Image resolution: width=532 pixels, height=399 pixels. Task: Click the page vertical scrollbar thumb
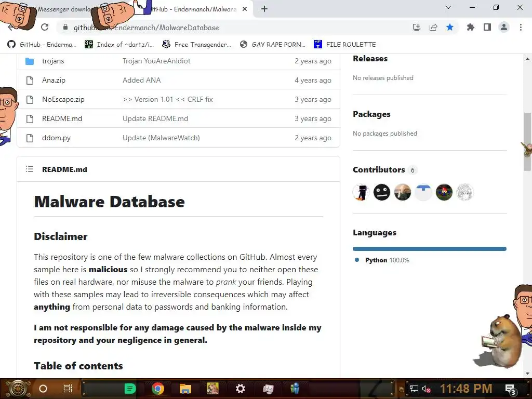527,142
